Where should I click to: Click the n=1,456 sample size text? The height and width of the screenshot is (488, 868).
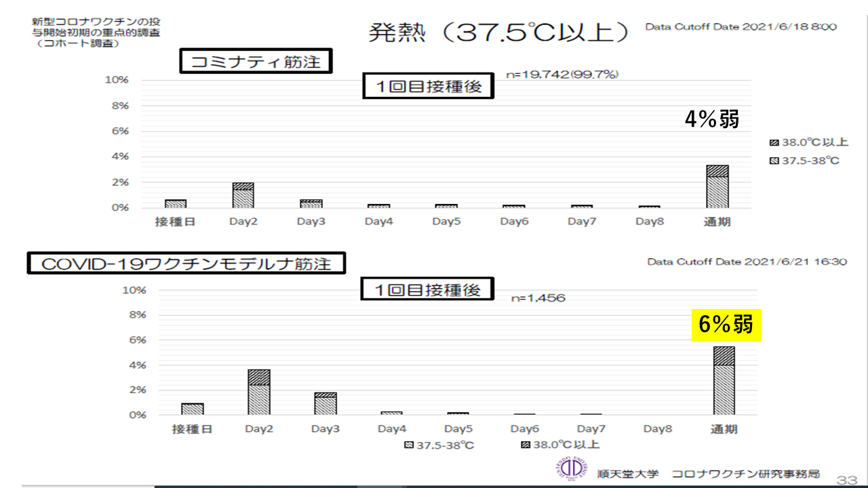pyautogui.click(x=538, y=298)
